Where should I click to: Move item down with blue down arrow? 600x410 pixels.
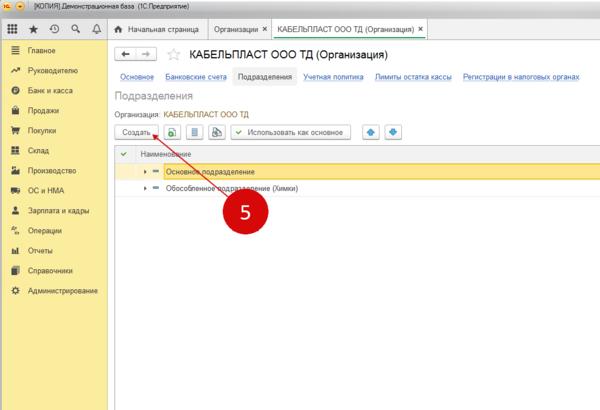pyautogui.click(x=393, y=132)
